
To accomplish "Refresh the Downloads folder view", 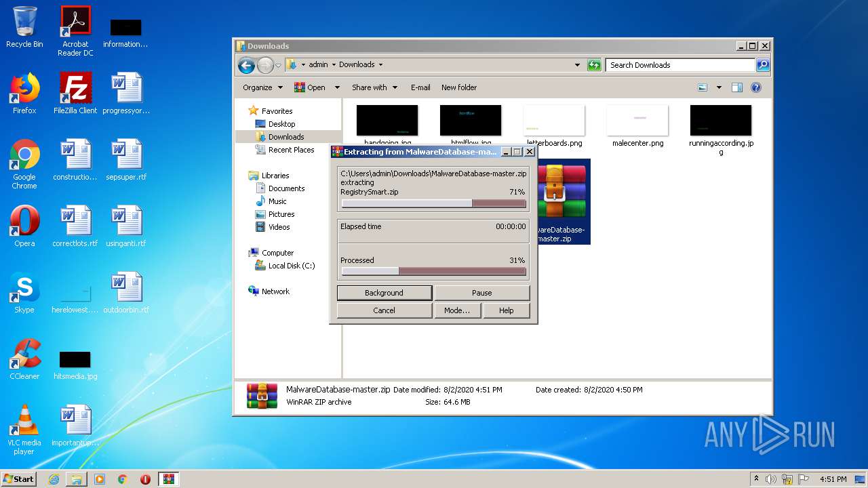I will 594,65.
